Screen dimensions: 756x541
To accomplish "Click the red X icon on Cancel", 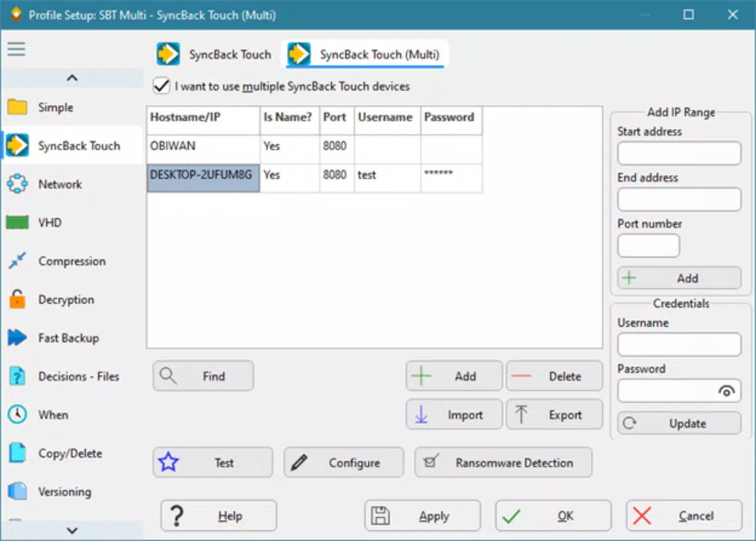I will point(642,516).
